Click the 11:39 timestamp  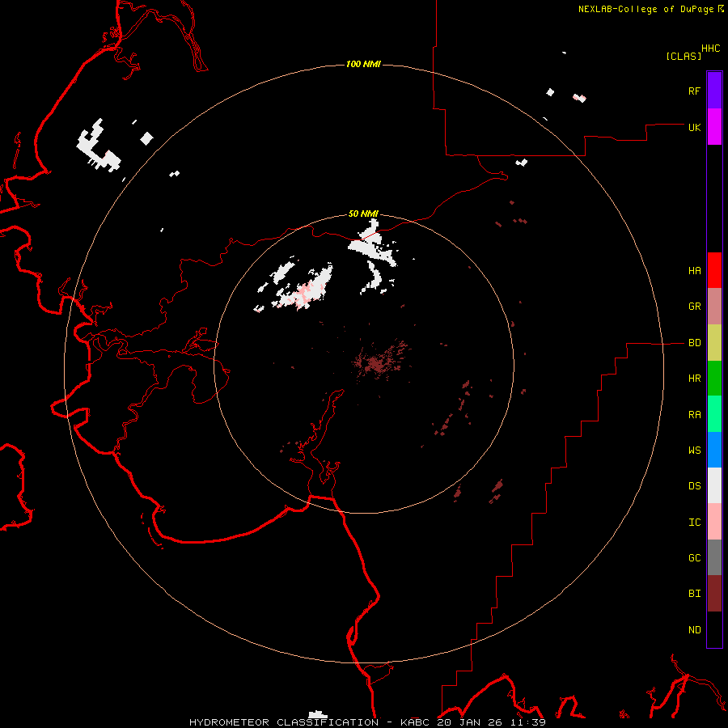click(527, 722)
